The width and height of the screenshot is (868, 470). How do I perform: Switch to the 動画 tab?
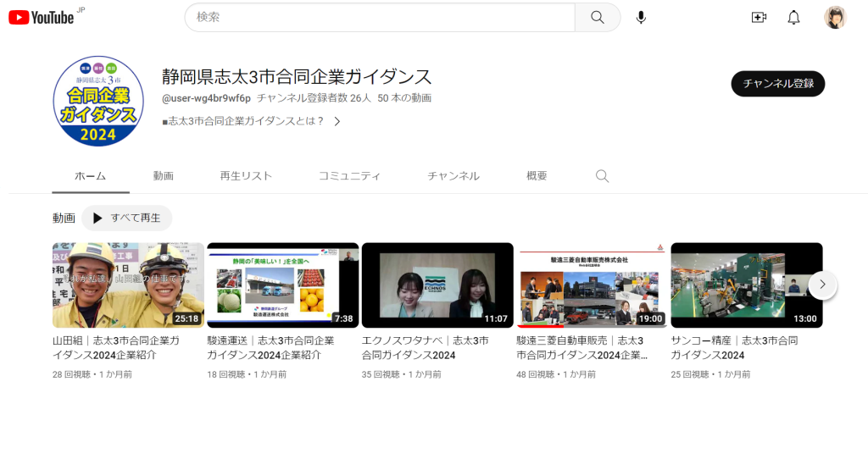point(164,176)
